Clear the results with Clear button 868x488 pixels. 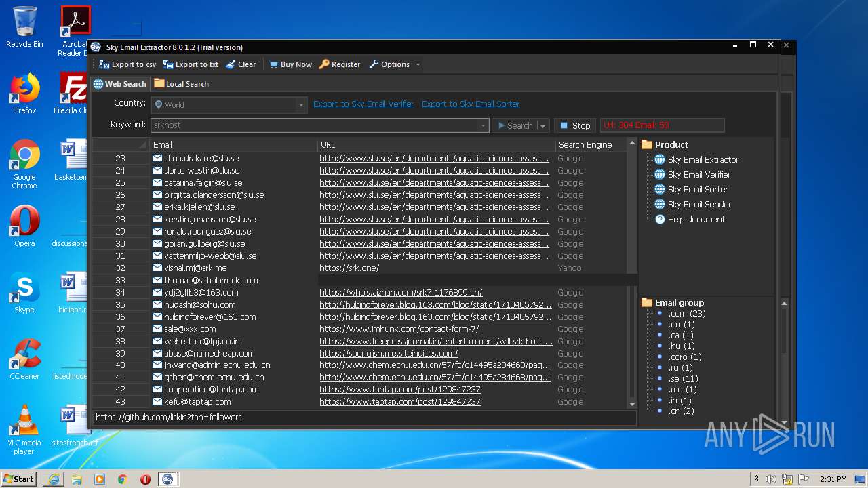point(241,64)
